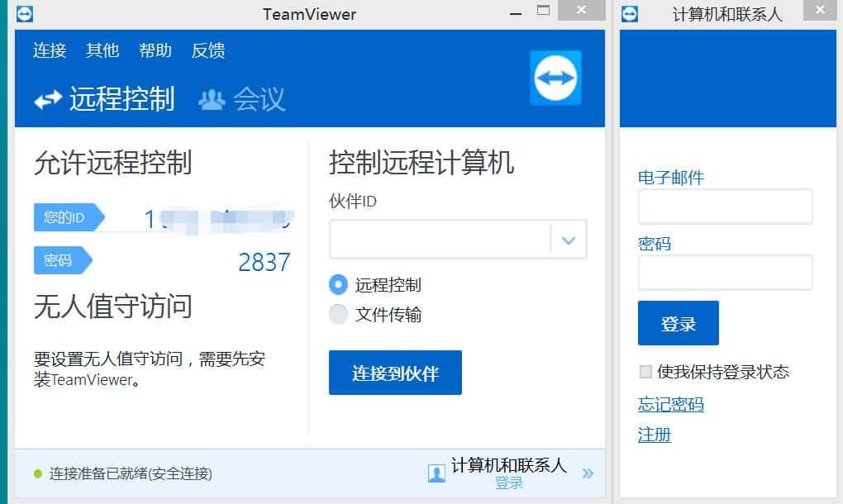Click the 连接准备已就绪 status text
The height and width of the screenshot is (504, 843).
(x=131, y=473)
